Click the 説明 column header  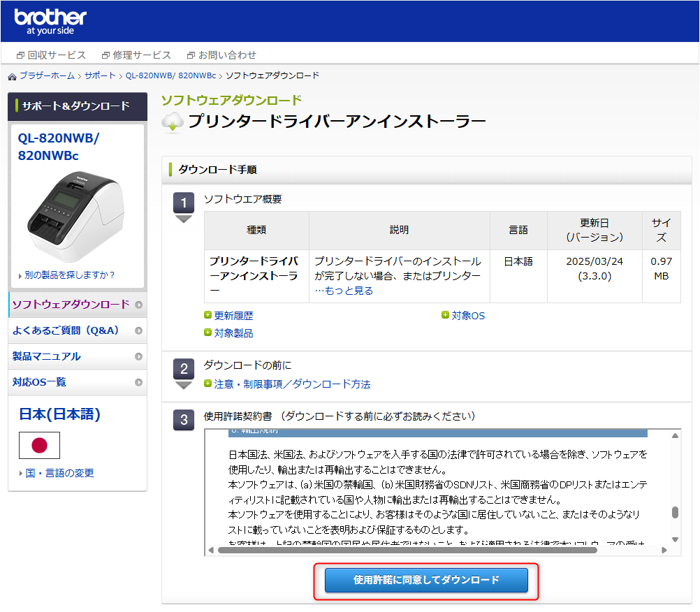tap(399, 231)
